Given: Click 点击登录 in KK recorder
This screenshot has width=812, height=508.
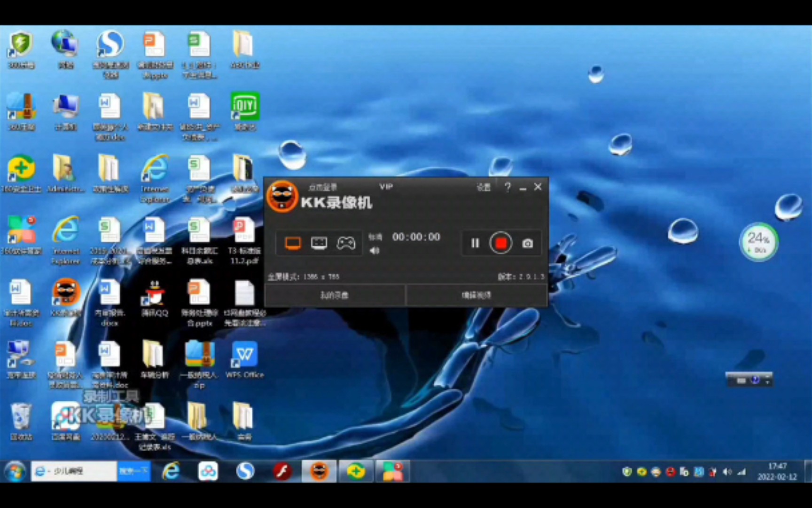Looking at the screenshot, I should [322, 187].
